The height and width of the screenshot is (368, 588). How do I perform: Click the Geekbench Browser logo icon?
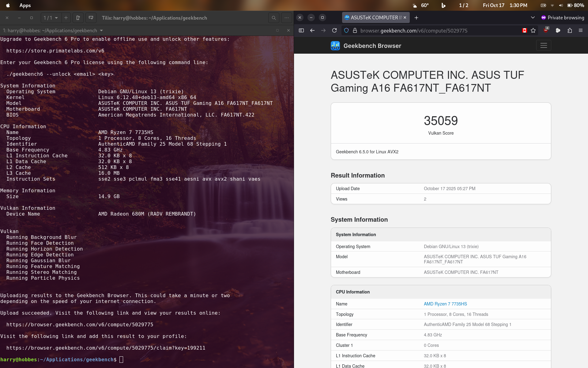tap(335, 46)
